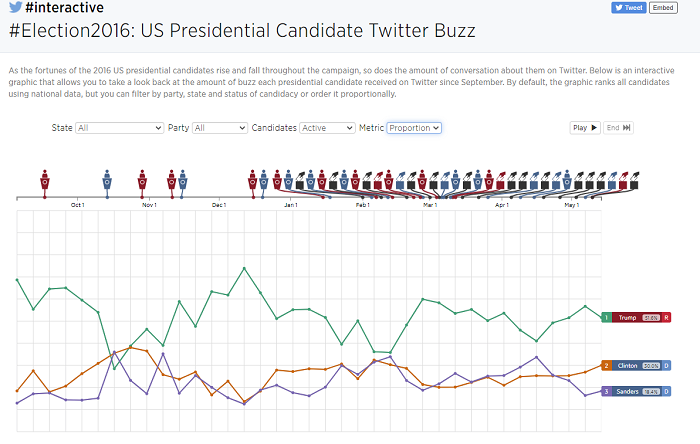Viewport: 700px width, 444px height.
Task: Open the Candidates dropdown set to Active
Action: tap(328, 128)
